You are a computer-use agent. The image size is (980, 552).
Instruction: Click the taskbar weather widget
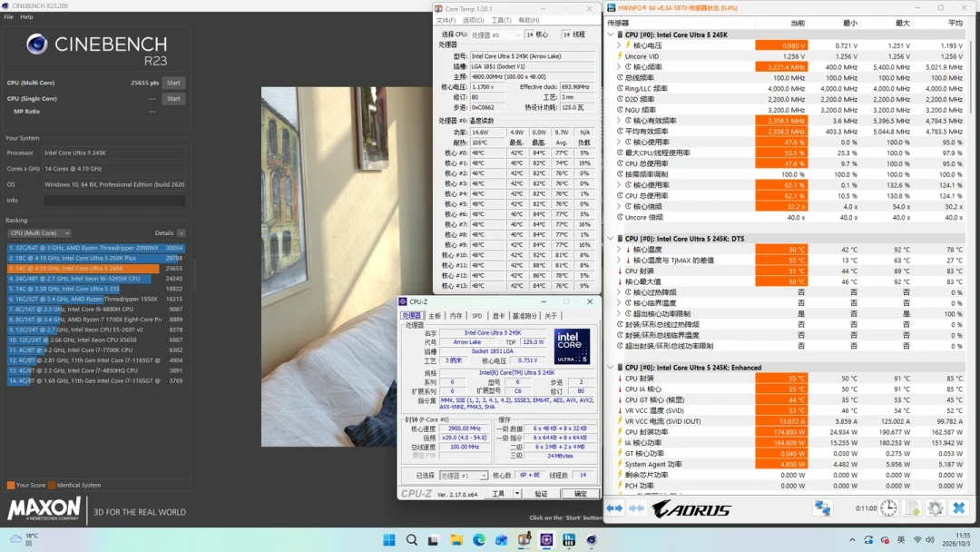(x=24, y=539)
